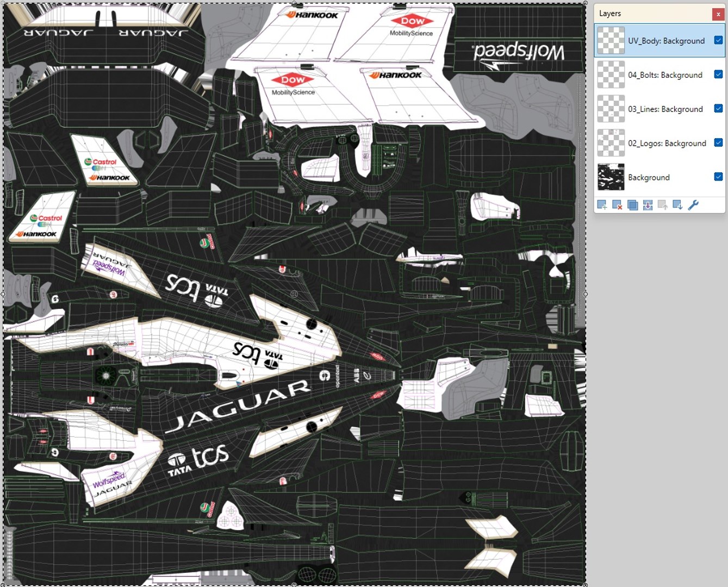Click Move Layer Down icon
Image resolution: width=728 pixels, height=587 pixels.
[x=677, y=205]
